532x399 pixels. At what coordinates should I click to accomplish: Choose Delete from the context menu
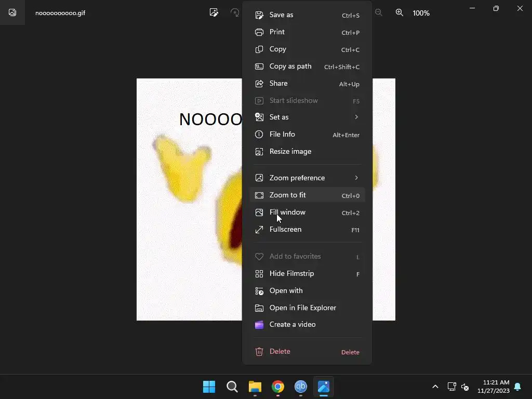(x=307, y=352)
